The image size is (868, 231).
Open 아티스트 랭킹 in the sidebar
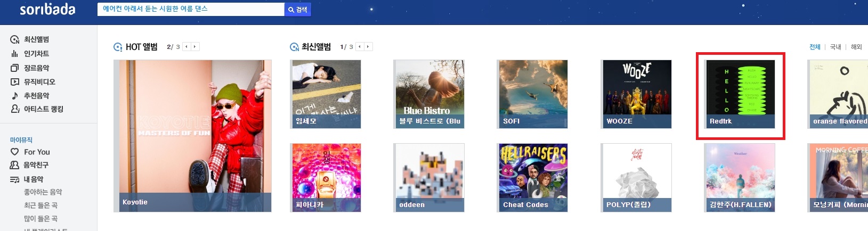[44, 109]
